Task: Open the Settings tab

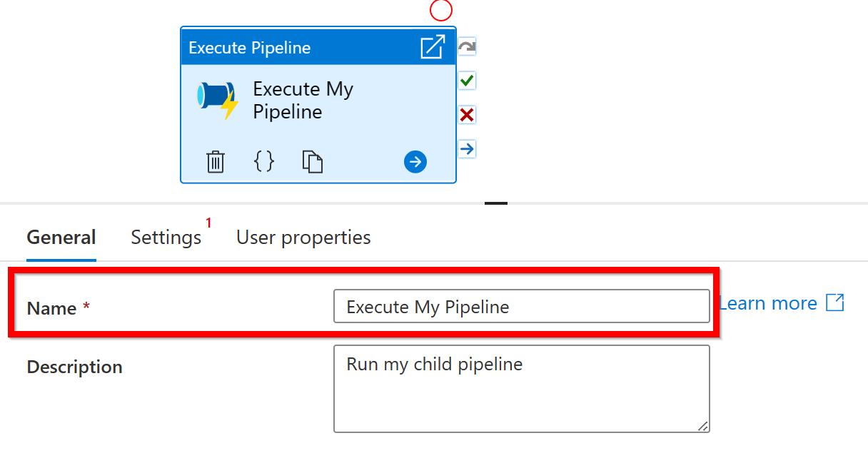Action: pyautogui.click(x=166, y=238)
